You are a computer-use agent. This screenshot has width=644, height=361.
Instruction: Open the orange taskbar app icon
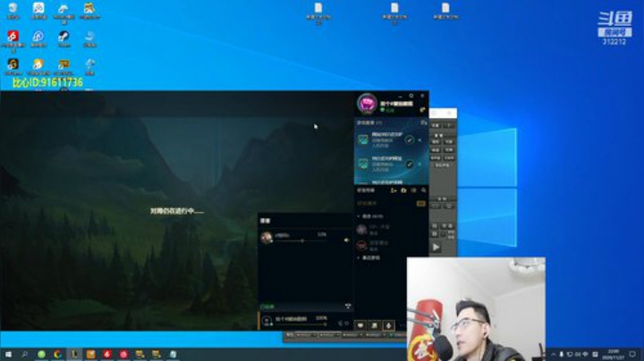click(90, 354)
